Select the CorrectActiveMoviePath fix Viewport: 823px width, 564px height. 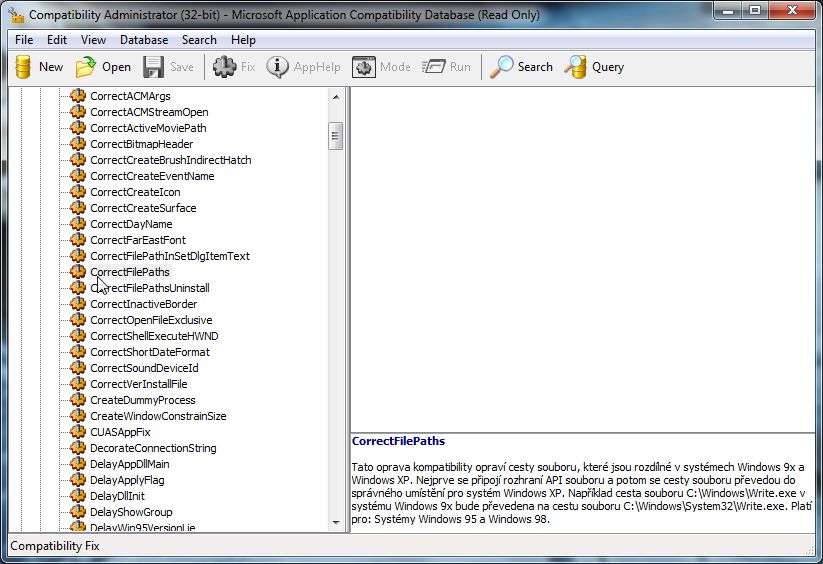(148, 127)
